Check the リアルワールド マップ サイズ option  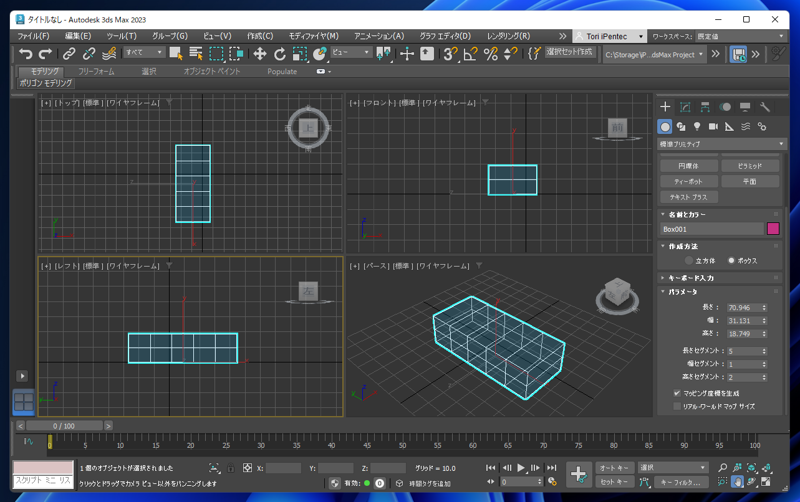click(x=677, y=407)
